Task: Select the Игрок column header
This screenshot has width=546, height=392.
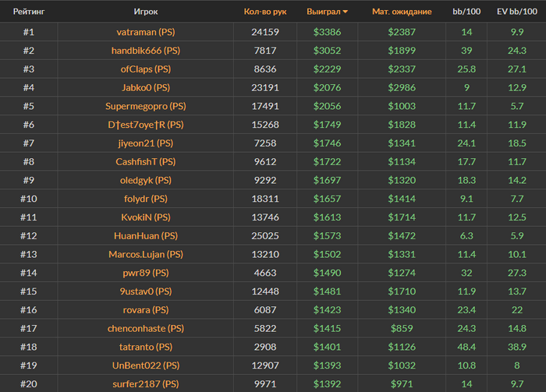Action: coord(146,12)
